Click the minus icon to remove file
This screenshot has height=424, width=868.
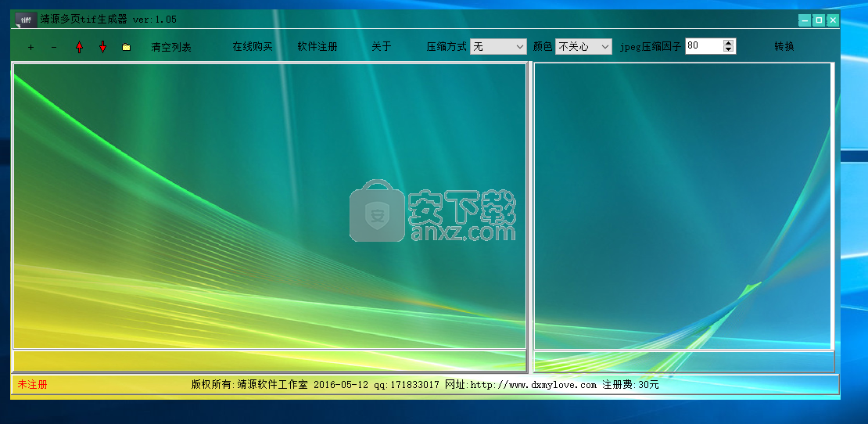54,47
